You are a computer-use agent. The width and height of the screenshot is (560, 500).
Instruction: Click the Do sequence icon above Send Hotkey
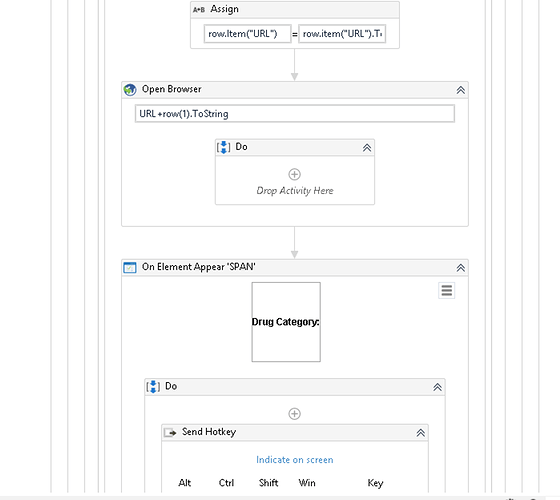coord(153,386)
